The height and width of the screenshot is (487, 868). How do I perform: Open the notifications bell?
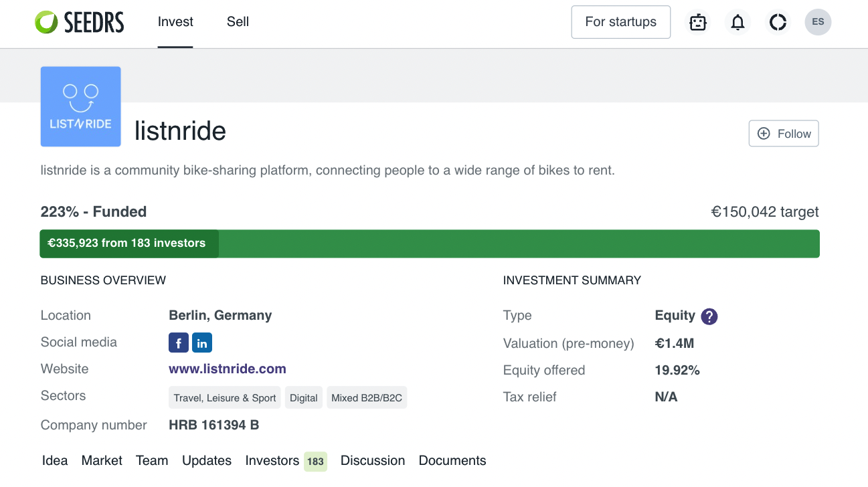point(737,23)
